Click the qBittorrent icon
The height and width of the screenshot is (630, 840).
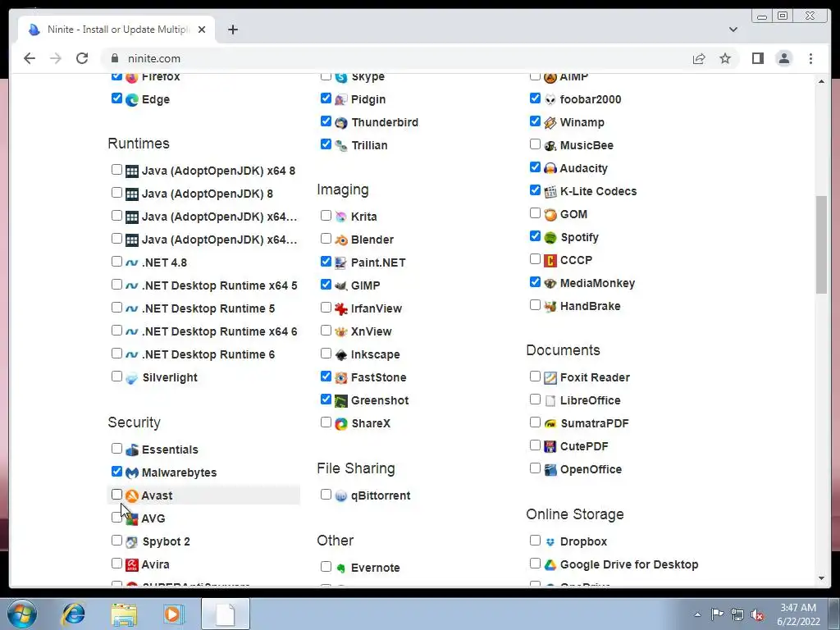[340, 496]
